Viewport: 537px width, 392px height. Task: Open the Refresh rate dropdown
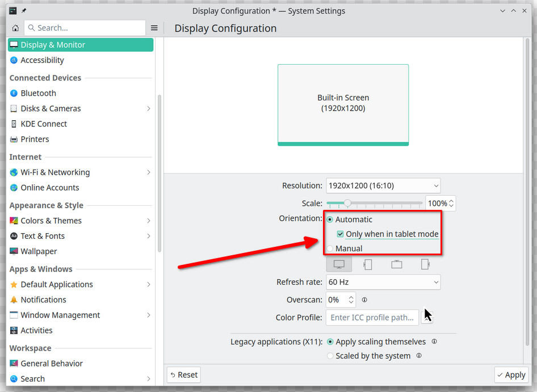coord(383,282)
